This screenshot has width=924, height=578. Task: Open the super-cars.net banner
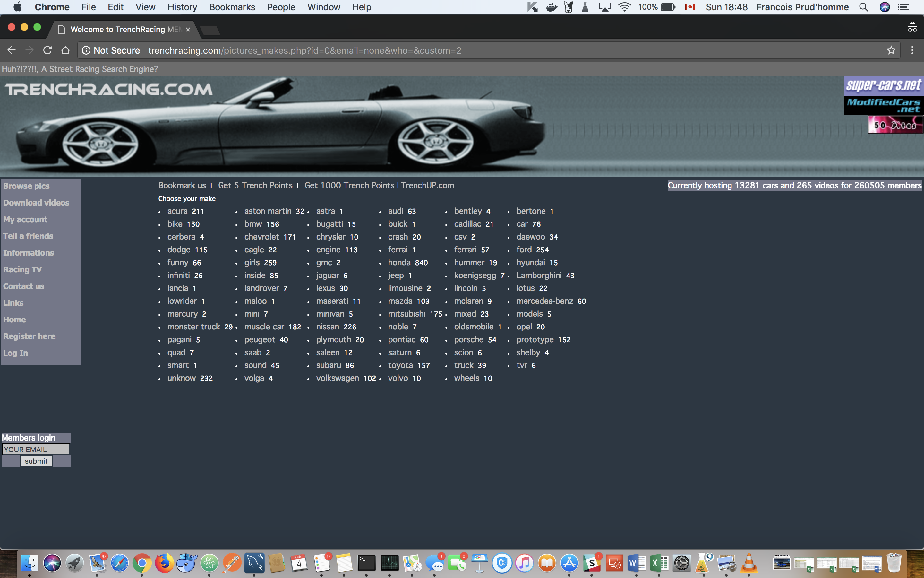[x=883, y=86]
